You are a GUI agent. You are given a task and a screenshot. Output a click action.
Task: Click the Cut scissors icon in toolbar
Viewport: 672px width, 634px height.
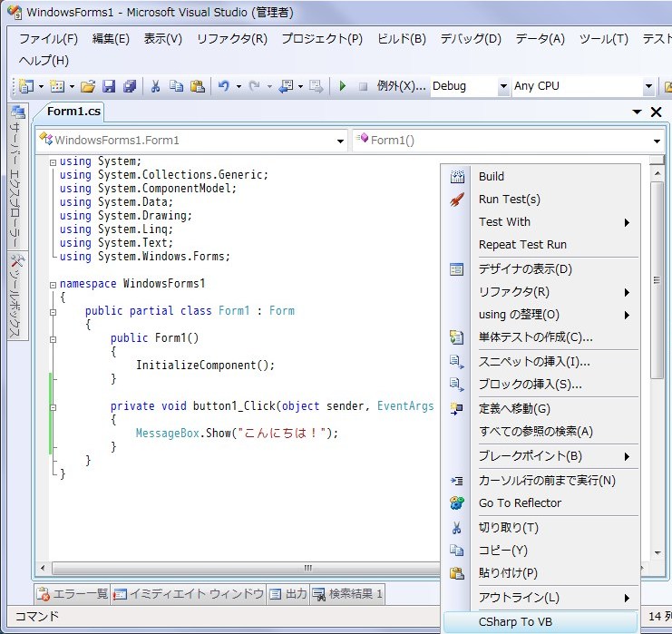pos(155,86)
